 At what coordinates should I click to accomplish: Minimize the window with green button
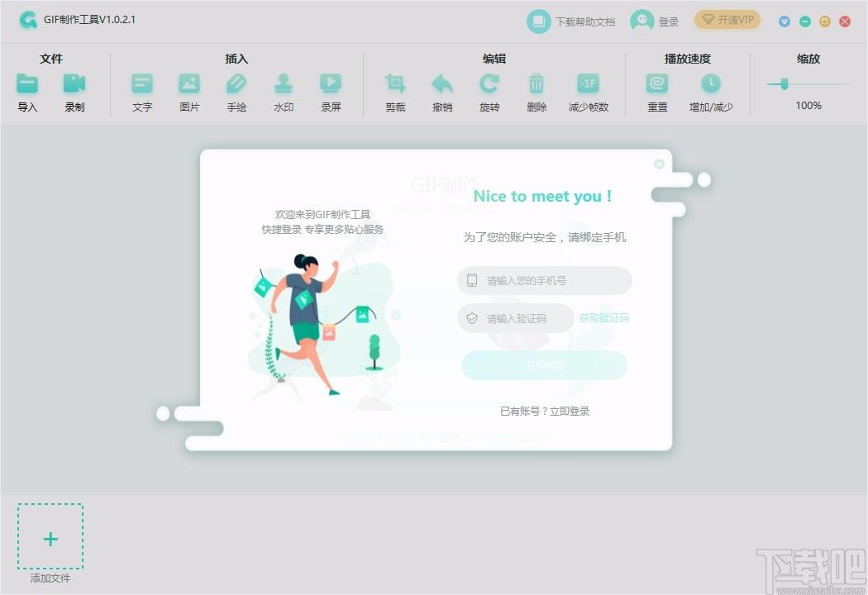(x=805, y=21)
